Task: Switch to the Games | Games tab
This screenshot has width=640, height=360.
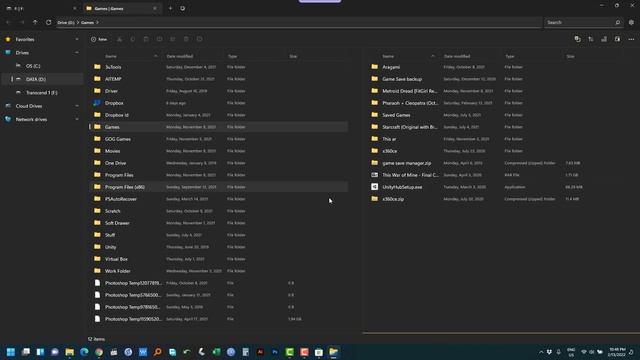Action: click(121, 8)
